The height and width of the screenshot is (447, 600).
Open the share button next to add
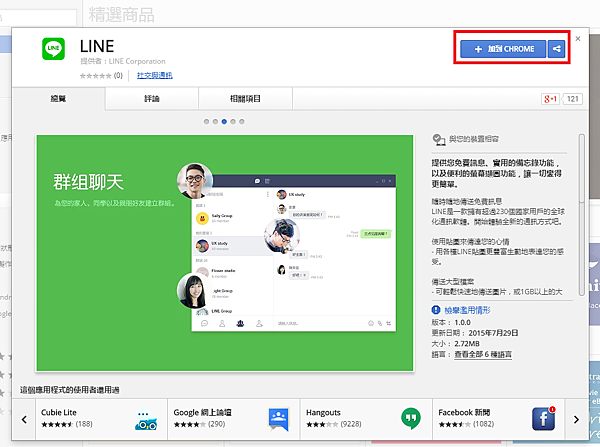(x=556, y=49)
